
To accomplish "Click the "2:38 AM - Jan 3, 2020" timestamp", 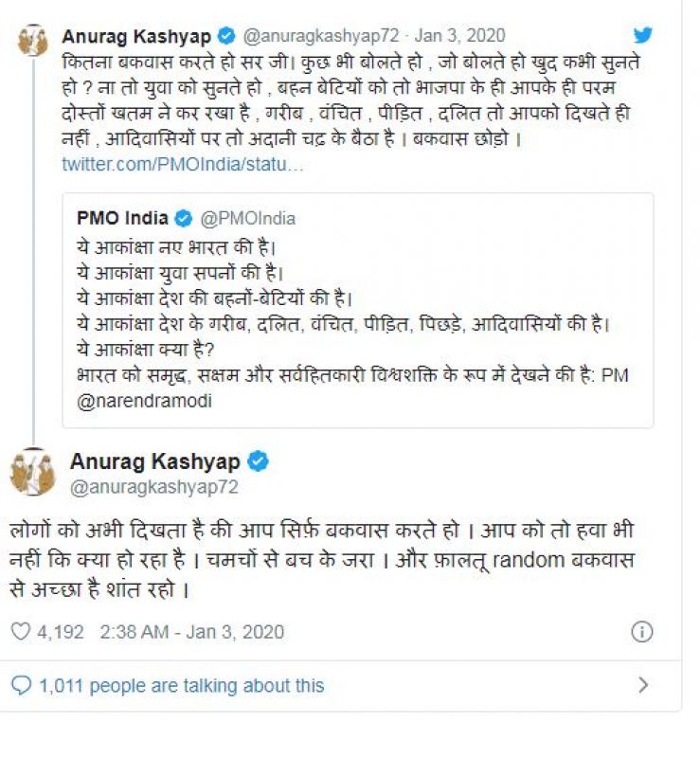I will pyautogui.click(x=191, y=631).
